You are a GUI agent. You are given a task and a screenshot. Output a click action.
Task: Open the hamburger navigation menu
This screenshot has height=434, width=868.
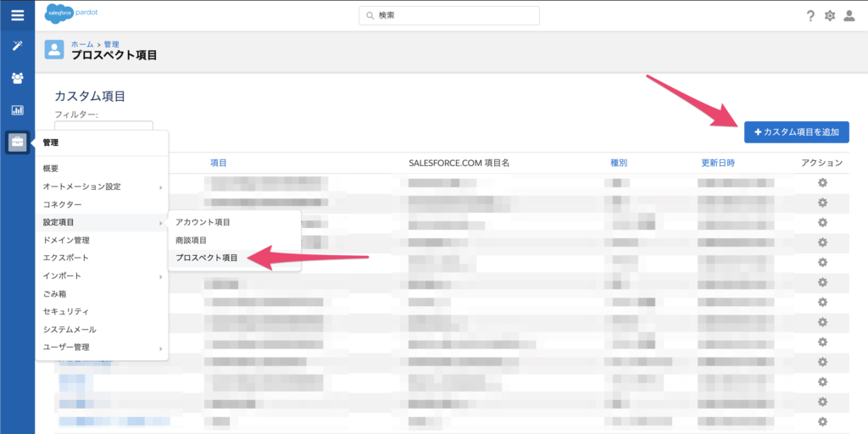(17, 15)
